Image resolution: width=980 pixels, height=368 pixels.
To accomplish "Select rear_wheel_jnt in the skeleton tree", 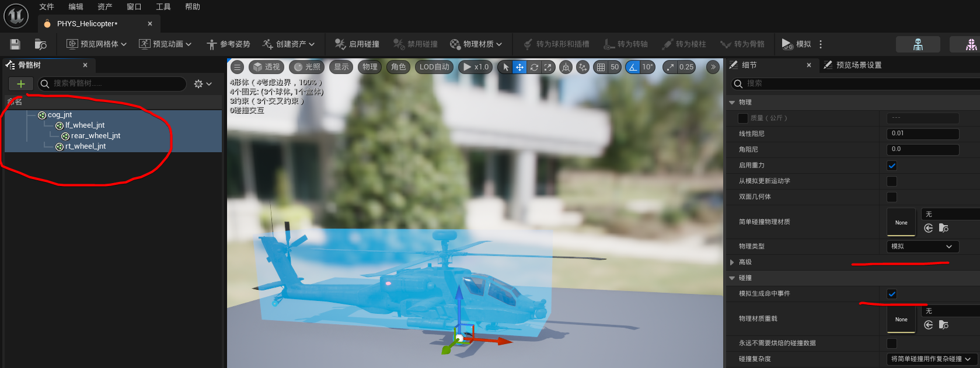I will pyautogui.click(x=96, y=136).
